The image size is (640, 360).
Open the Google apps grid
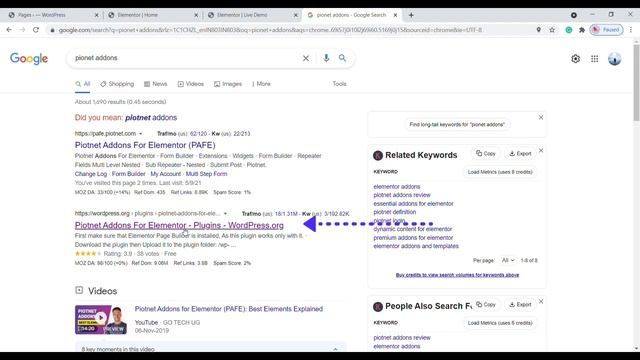pyautogui.click(x=595, y=59)
